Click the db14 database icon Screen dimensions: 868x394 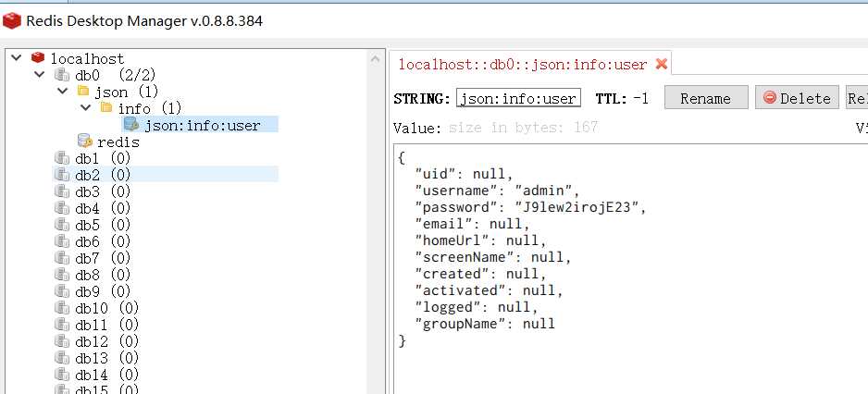pos(61,374)
